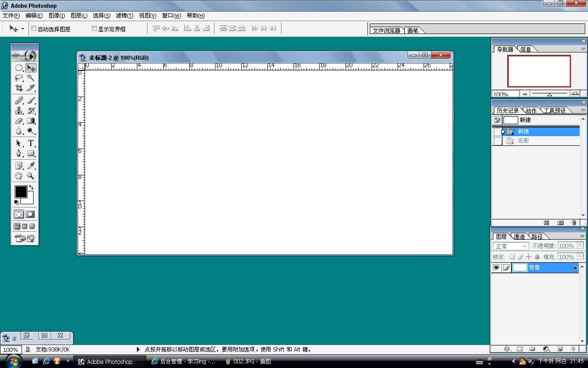Click the black foreground color swatch
Viewport: 588px width, 368px height.
20,191
